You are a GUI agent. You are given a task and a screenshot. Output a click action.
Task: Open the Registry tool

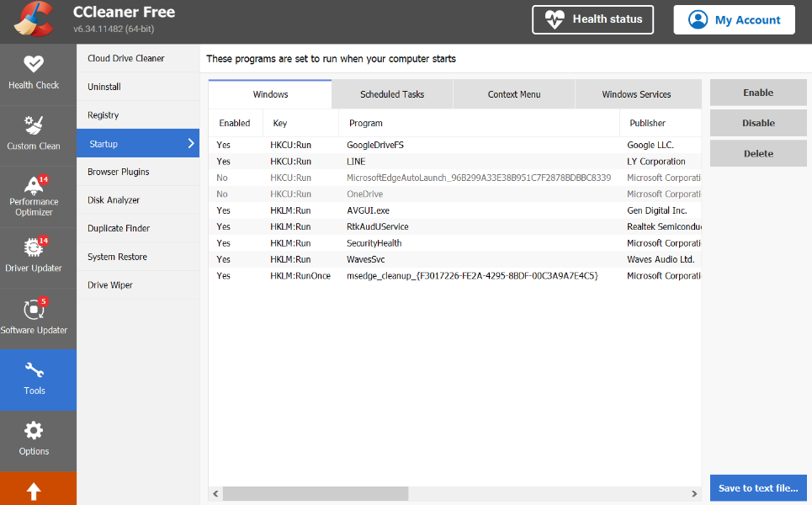pos(103,115)
